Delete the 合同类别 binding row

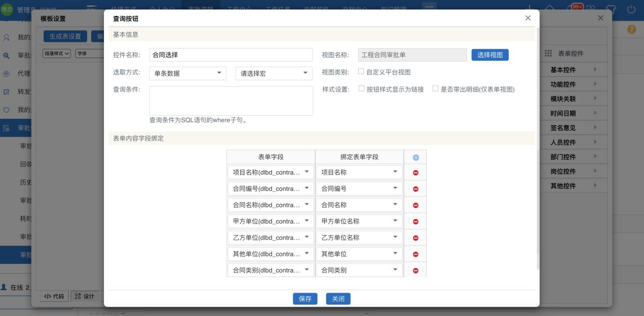(x=416, y=270)
